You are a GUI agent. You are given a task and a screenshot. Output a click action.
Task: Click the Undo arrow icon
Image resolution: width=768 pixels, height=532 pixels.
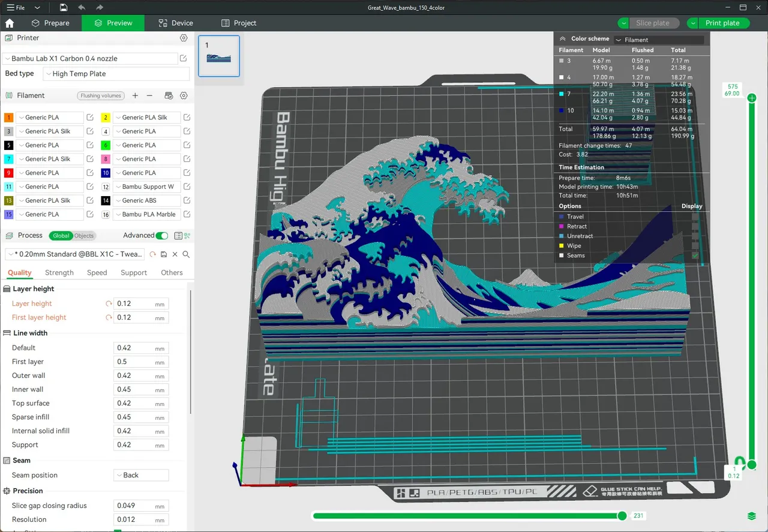(82, 8)
